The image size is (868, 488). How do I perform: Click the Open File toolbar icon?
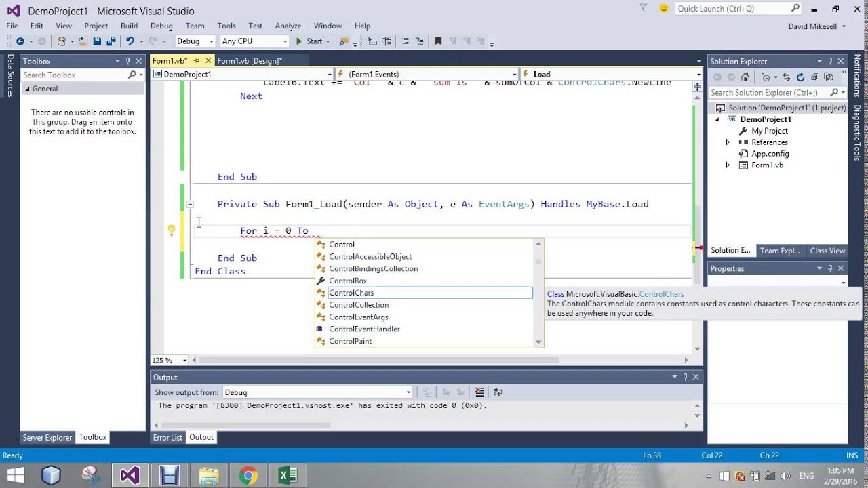83,41
